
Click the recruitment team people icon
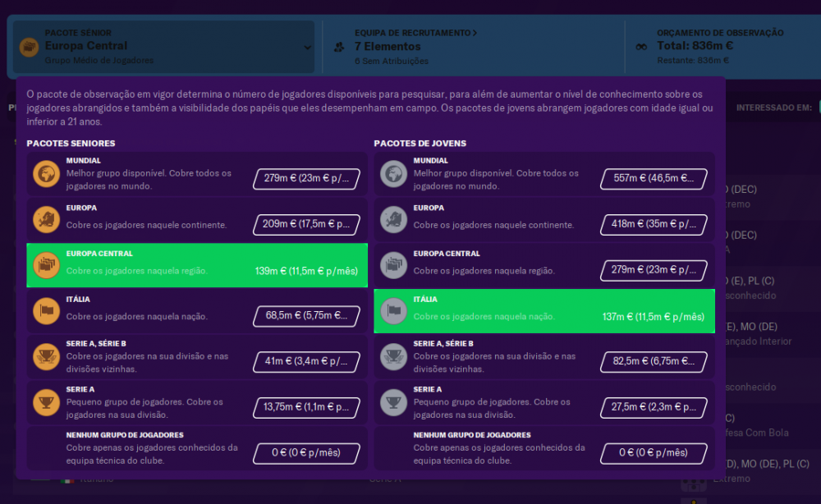tap(339, 47)
